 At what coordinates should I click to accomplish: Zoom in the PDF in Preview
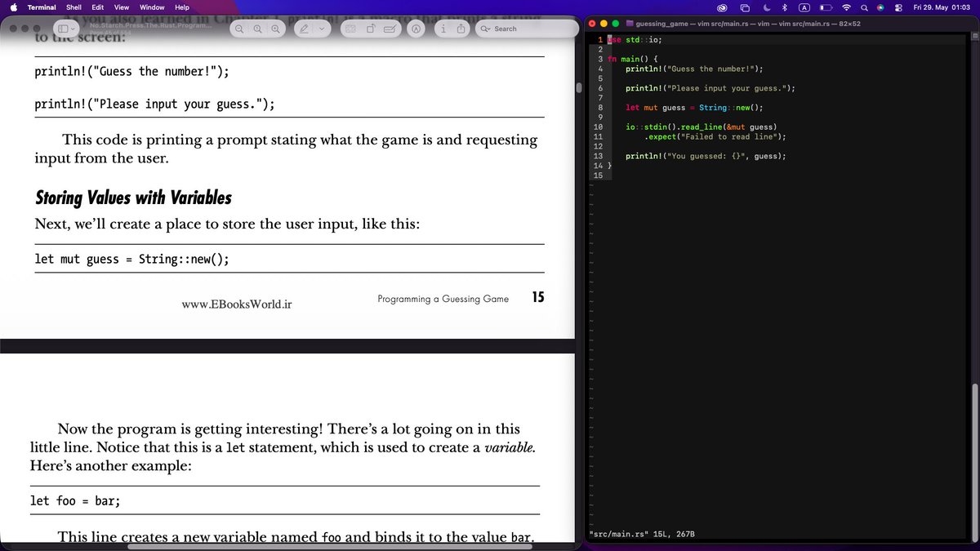coord(275,29)
